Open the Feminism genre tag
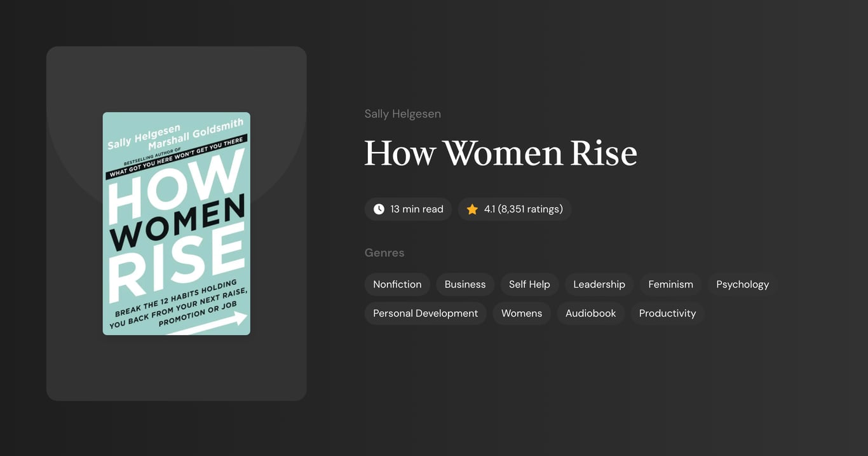 click(x=670, y=284)
